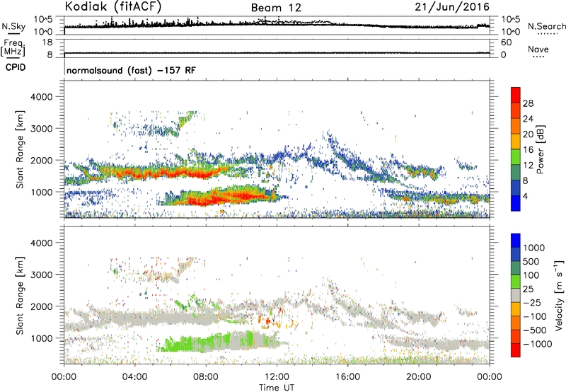Click the blue top of velocity colorbar
This screenshot has height=392, width=566.
(x=516, y=241)
